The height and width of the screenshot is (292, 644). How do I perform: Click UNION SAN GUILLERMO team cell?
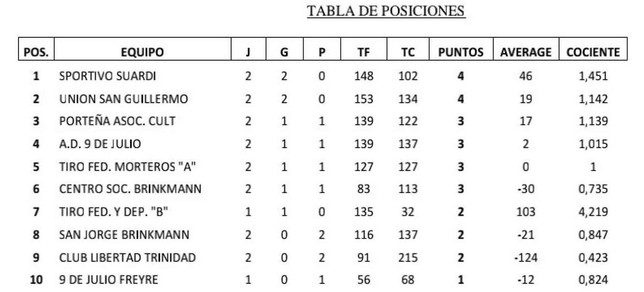[x=124, y=99]
